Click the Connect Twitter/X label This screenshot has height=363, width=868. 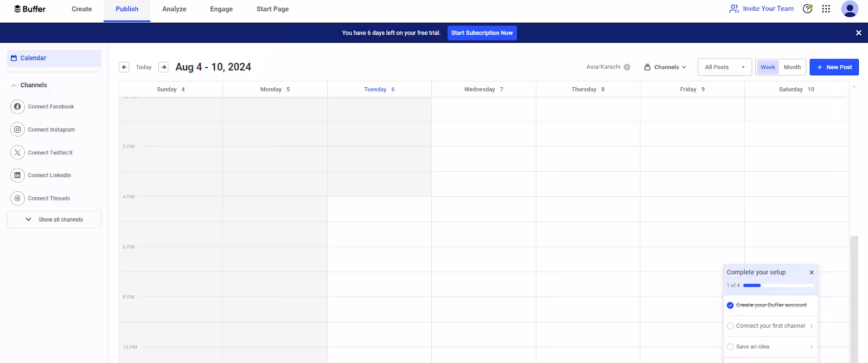pos(50,153)
